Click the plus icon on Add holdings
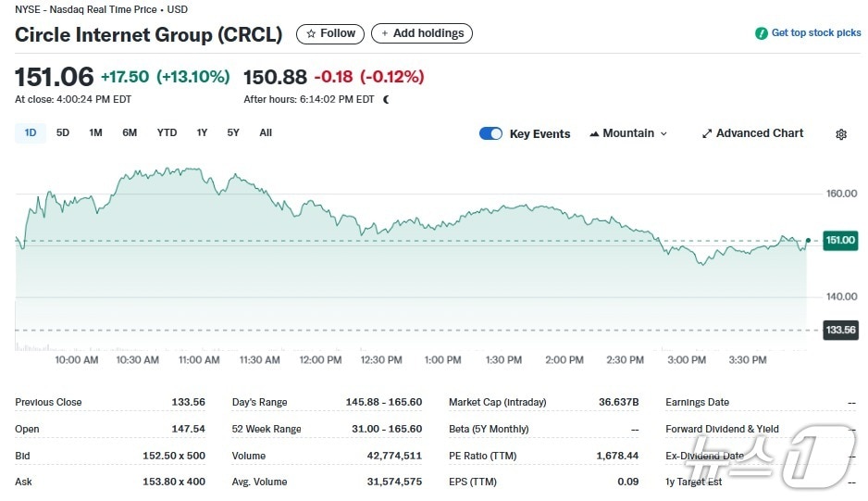 pyautogui.click(x=385, y=33)
